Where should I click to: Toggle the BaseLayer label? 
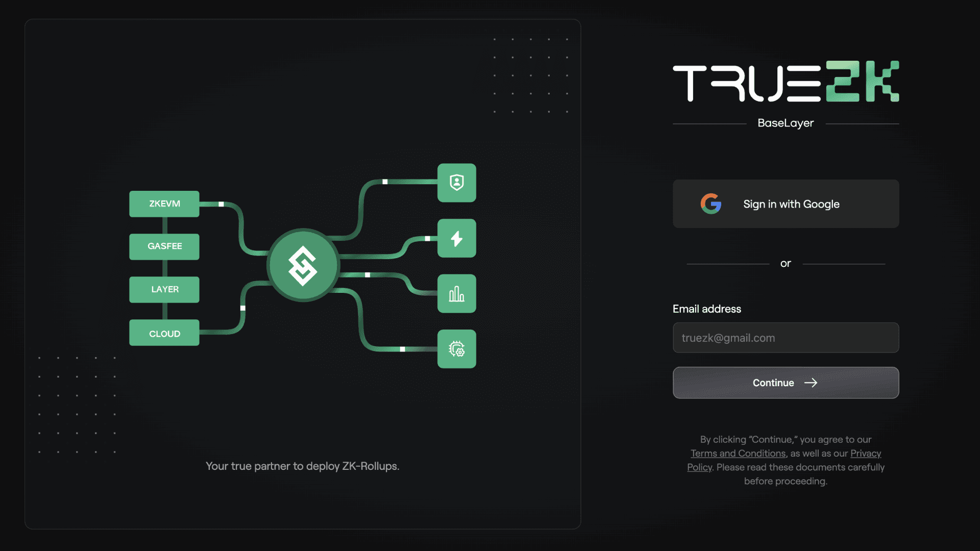pyautogui.click(x=786, y=123)
